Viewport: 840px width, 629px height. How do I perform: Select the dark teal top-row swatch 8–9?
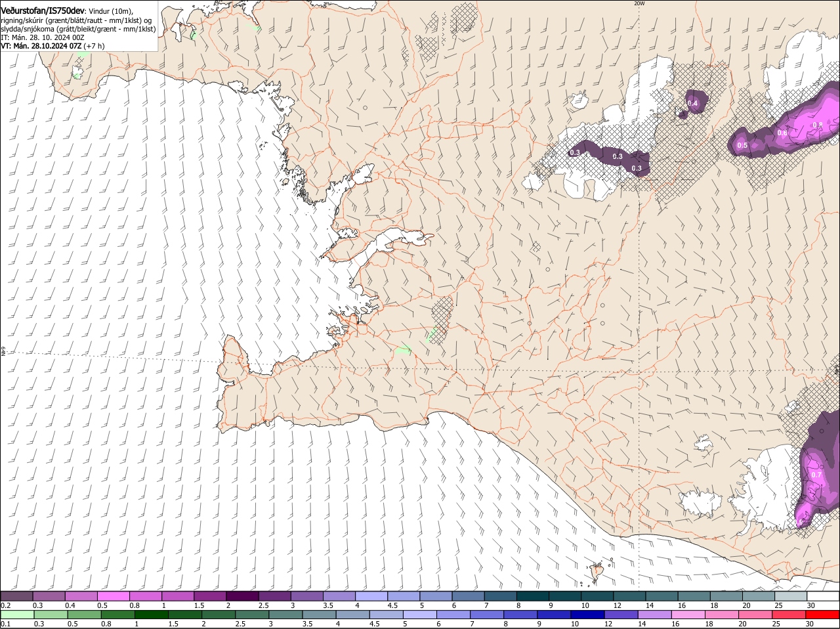[533, 596]
